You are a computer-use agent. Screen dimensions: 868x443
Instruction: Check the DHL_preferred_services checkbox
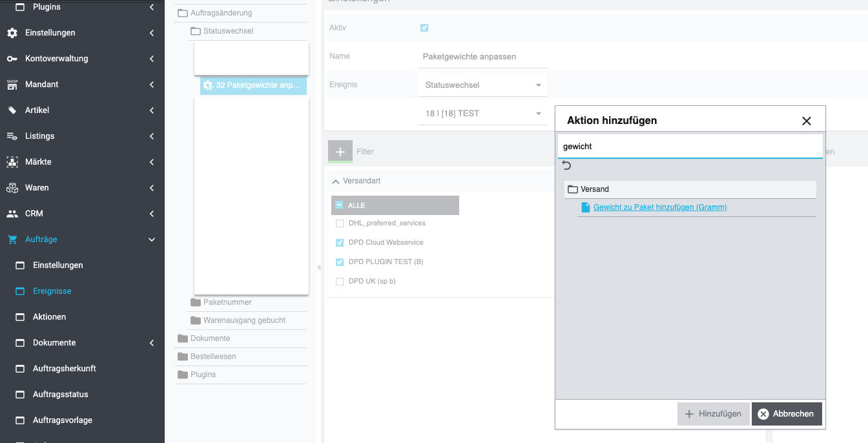pyautogui.click(x=340, y=223)
